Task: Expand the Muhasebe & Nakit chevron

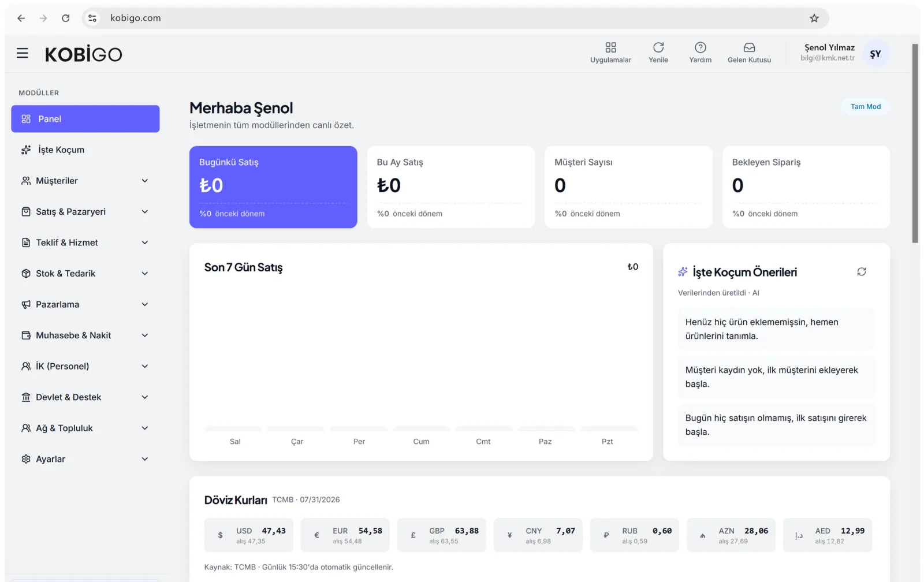Action: (x=145, y=335)
